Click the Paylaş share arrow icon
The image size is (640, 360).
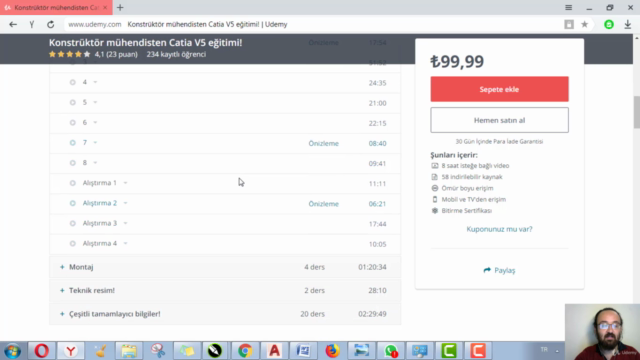(x=487, y=270)
